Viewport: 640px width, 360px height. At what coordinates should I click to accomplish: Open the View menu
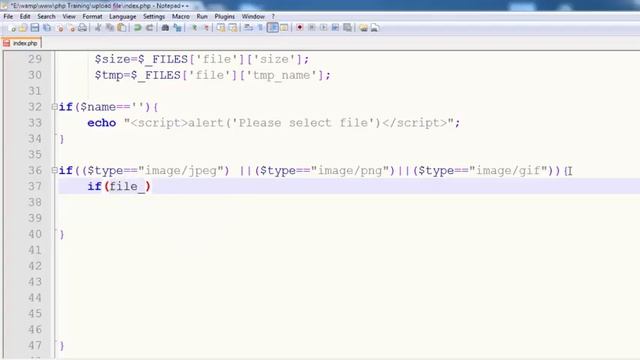(69, 16)
